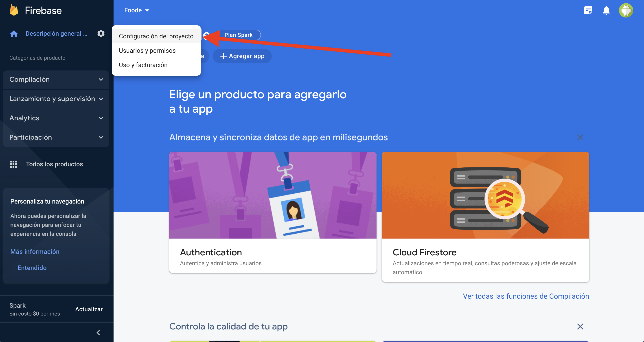The image size is (644, 342).
Task: Open Ver todas las funciones de Compilación
Action: pyautogui.click(x=526, y=296)
